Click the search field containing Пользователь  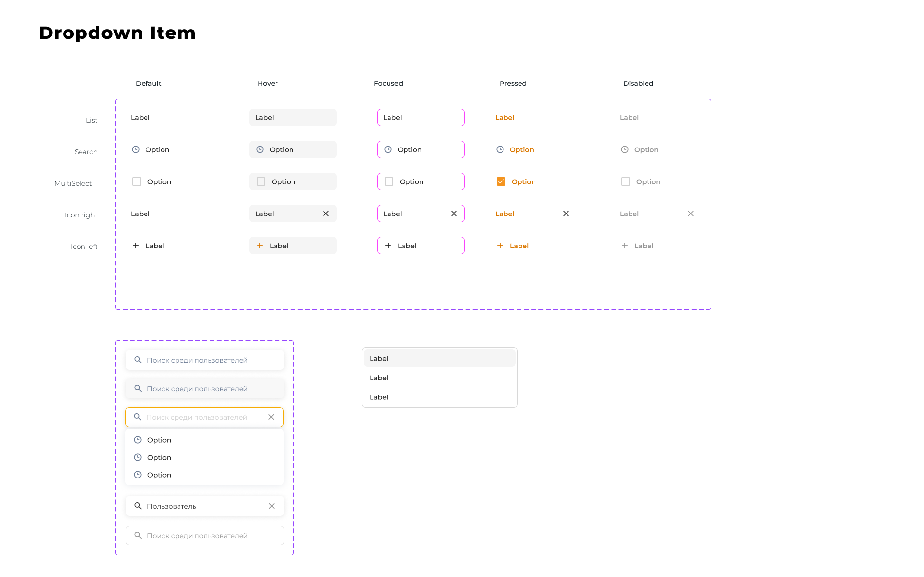point(199,506)
